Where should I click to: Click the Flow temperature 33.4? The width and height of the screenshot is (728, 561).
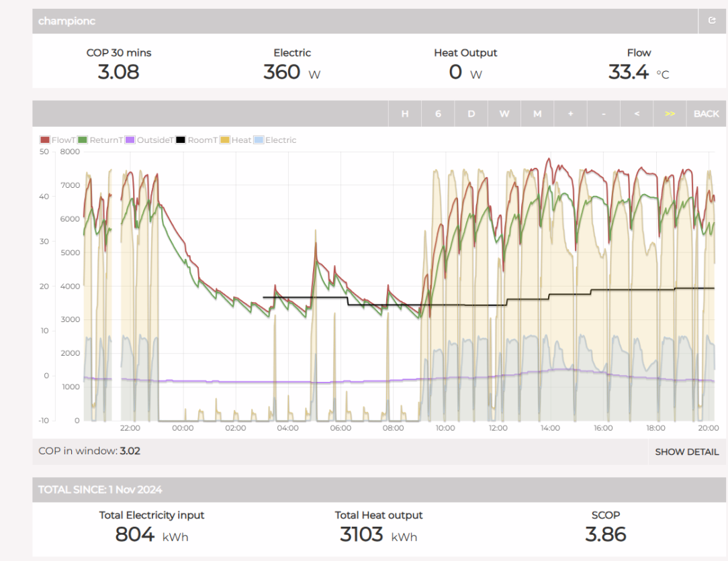click(x=629, y=72)
